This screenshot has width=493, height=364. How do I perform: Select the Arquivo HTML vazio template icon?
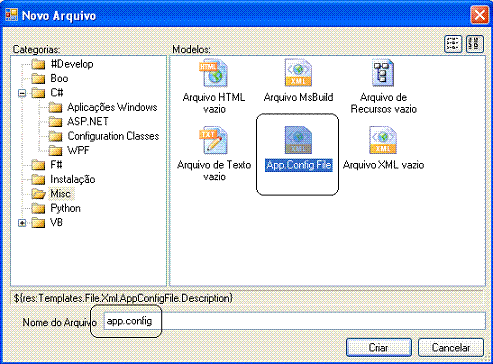pos(214,73)
